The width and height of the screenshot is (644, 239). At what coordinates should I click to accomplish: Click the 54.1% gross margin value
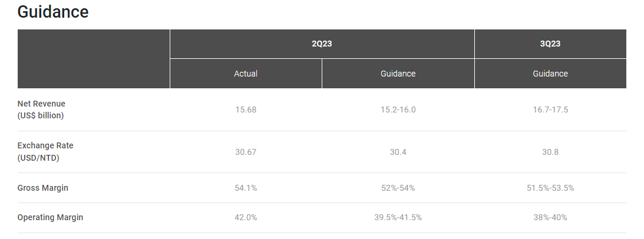coord(246,188)
